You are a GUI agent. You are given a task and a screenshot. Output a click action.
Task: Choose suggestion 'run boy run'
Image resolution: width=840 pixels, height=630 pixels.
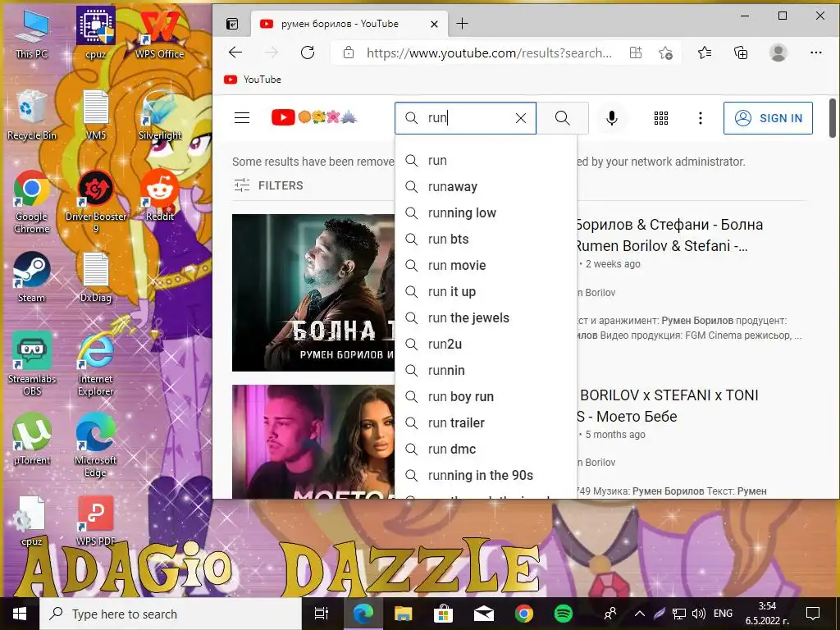click(486, 396)
